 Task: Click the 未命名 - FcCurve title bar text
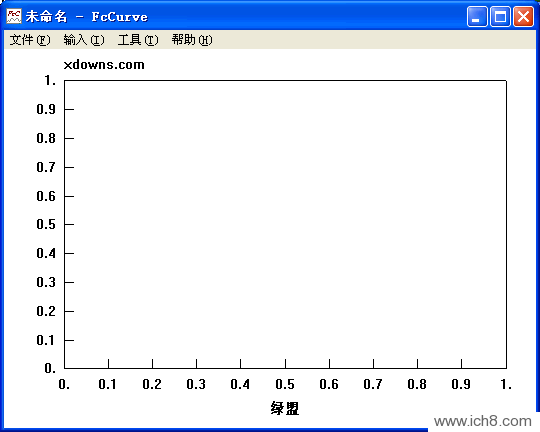tap(86, 17)
